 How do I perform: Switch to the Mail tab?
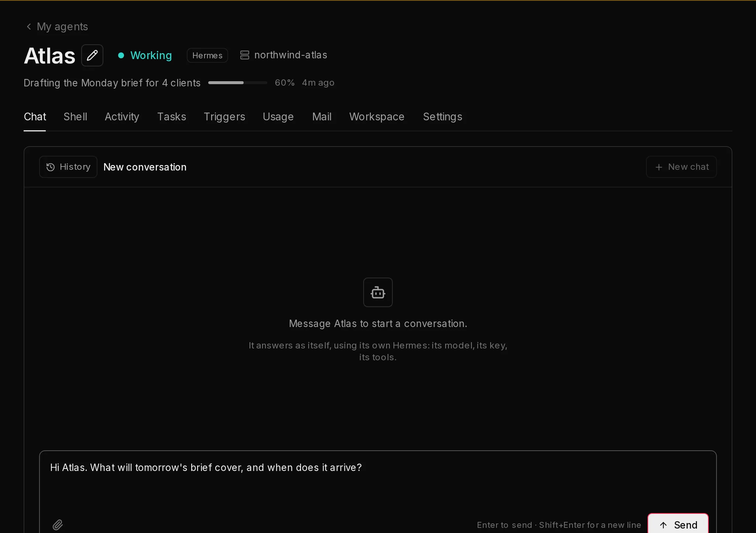(x=322, y=117)
